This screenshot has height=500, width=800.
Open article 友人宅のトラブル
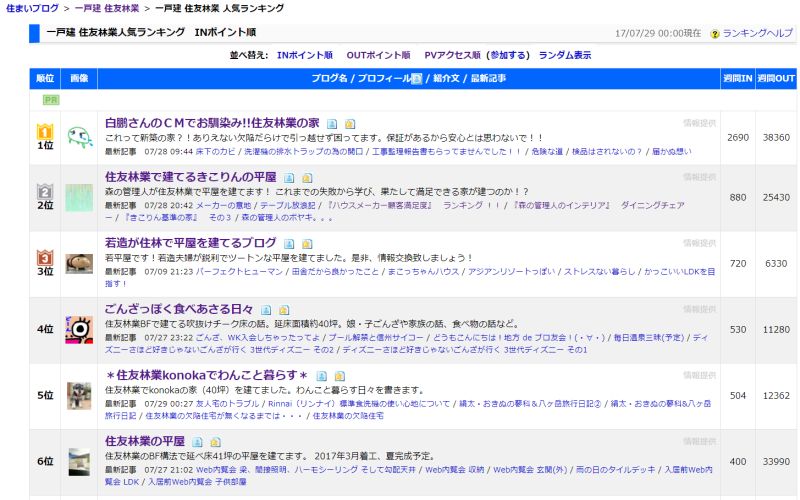[228, 404]
